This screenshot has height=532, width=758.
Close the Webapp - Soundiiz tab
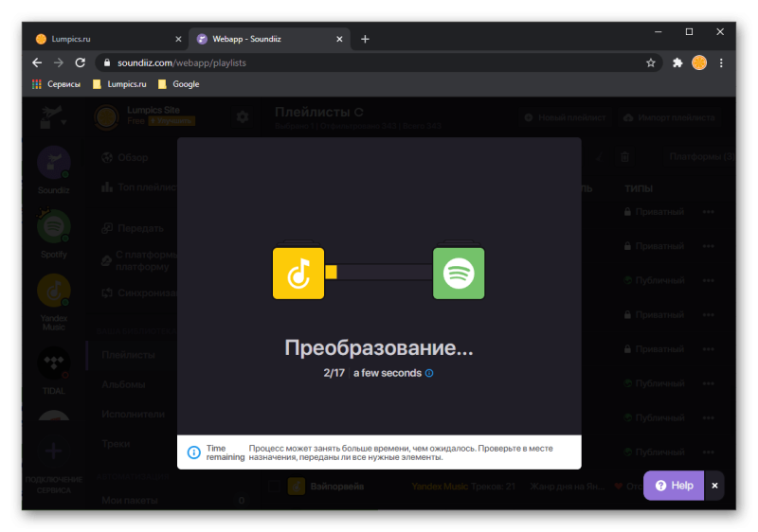(x=339, y=39)
